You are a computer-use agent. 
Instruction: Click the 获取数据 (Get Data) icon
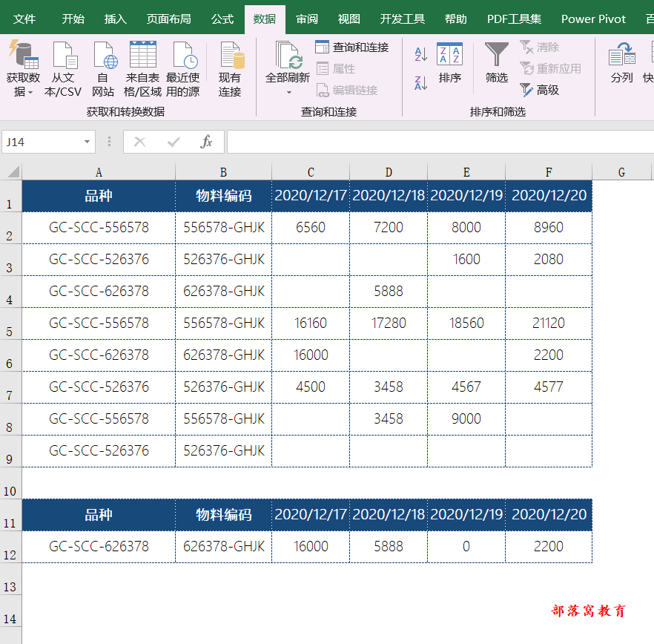pos(24,54)
